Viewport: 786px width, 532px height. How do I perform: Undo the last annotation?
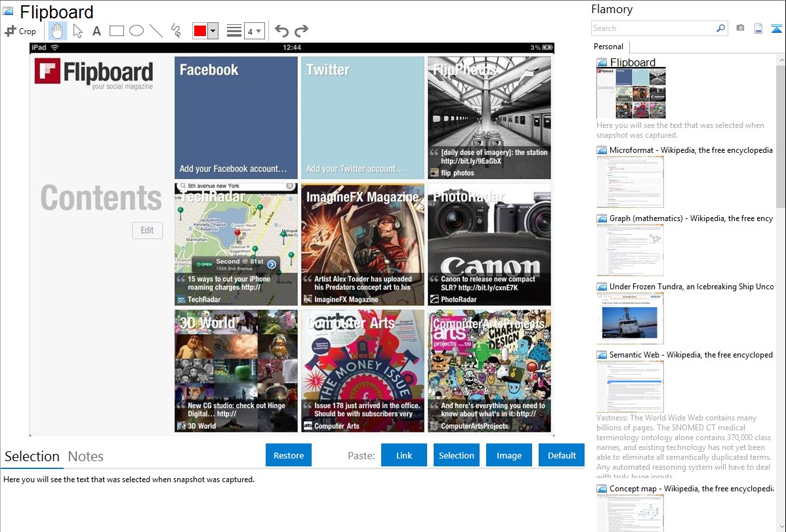pos(281,31)
